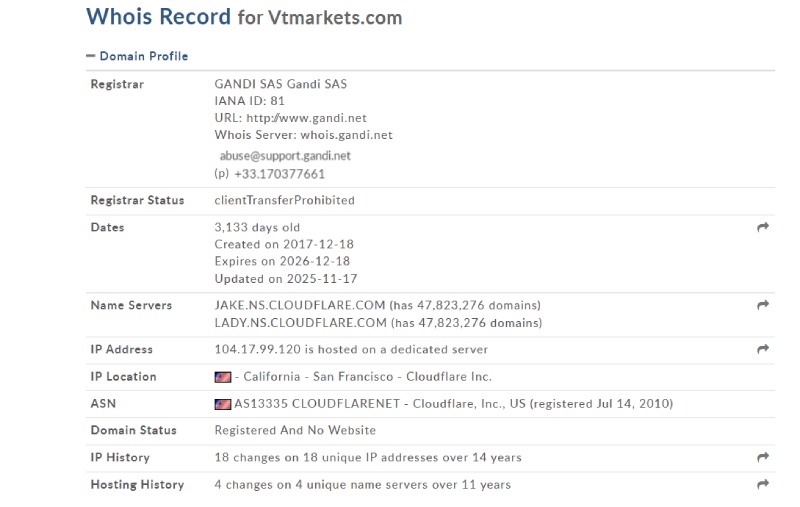Click the share arrow in Hosting History row

pyautogui.click(x=763, y=484)
